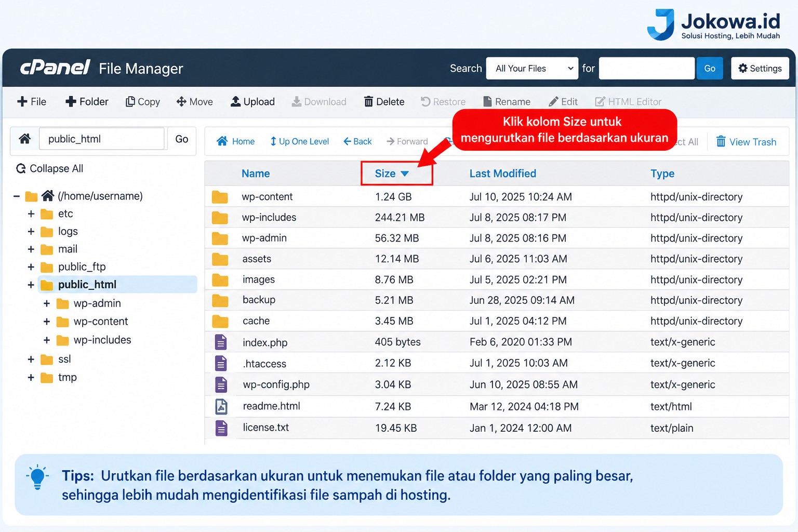Click the Back navigation link
Screen dimensions: 798x532
tap(357, 141)
